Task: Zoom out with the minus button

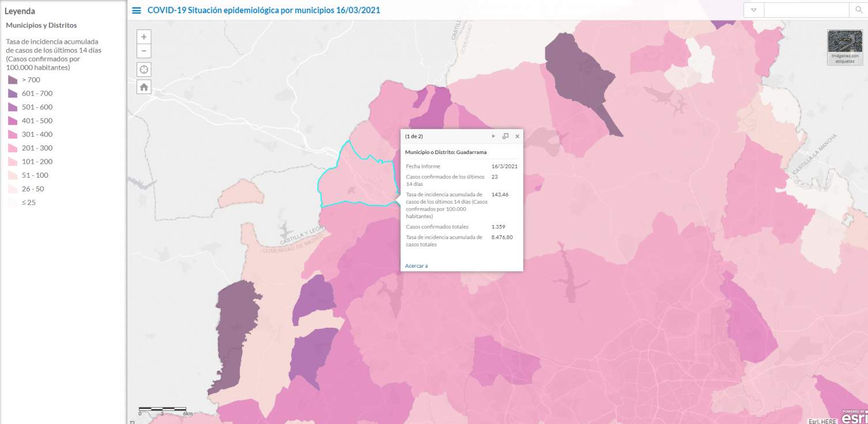Action: pyautogui.click(x=144, y=51)
